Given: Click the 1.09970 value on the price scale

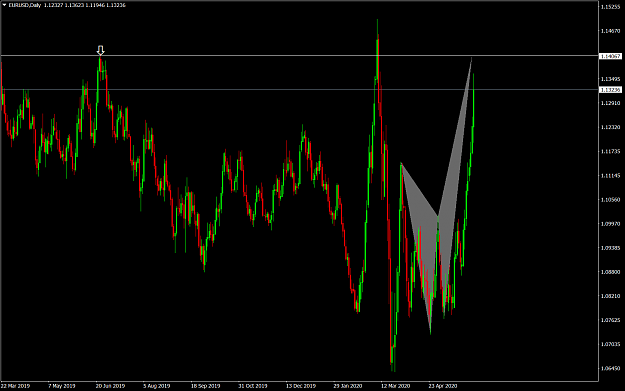Looking at the screenshot, I should coord(610,224).
